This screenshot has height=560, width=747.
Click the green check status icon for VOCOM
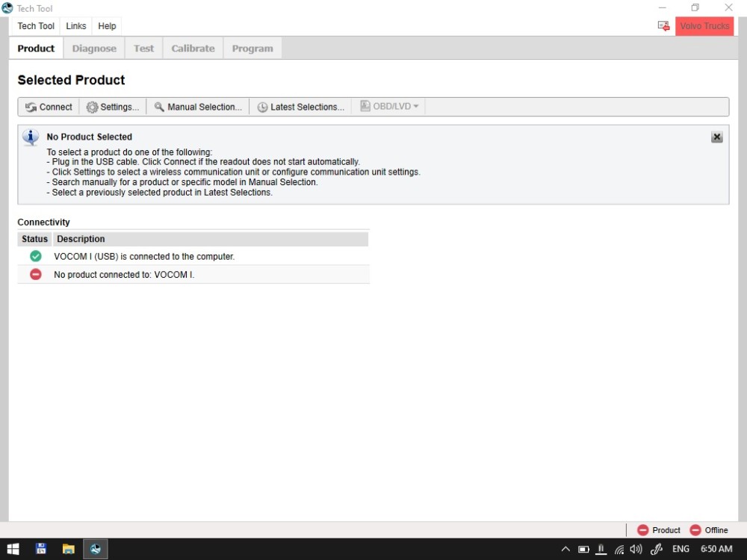[x=36, y=256]
